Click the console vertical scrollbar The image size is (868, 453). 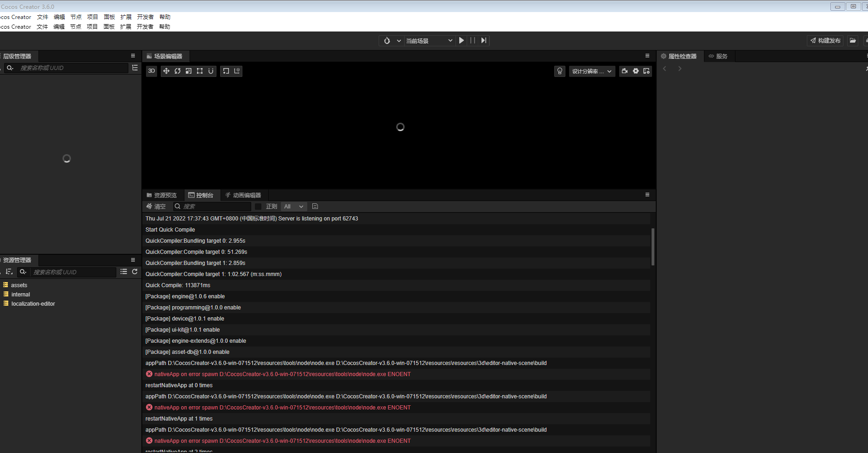pyautogui.click(x=653, y=247)
